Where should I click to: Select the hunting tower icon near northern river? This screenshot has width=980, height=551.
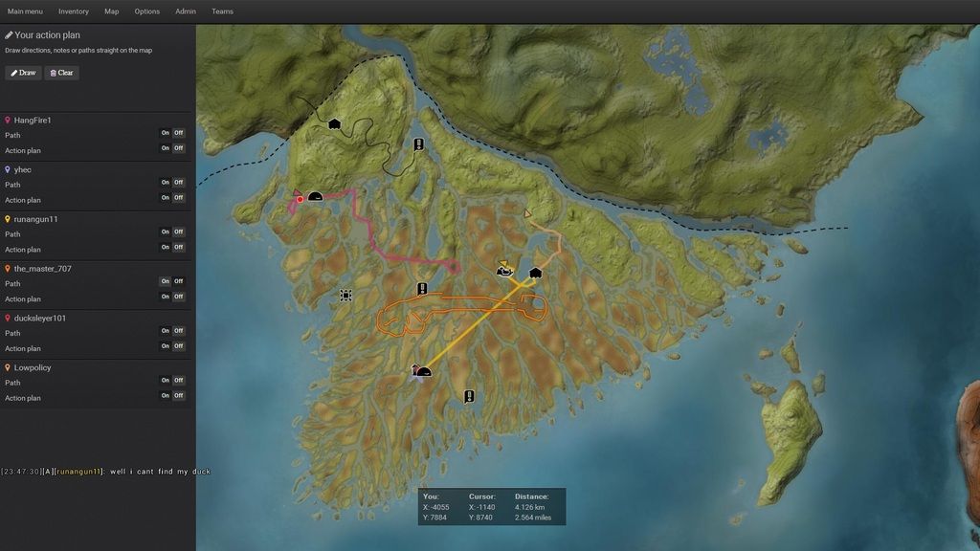(x=419, y=144)
